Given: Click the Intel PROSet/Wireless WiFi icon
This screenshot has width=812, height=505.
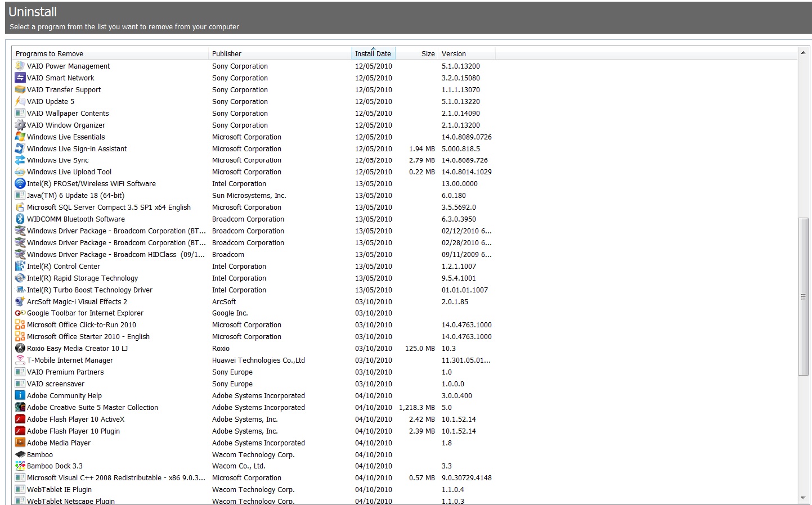Looking at the screenshot, I should [20, 183].
